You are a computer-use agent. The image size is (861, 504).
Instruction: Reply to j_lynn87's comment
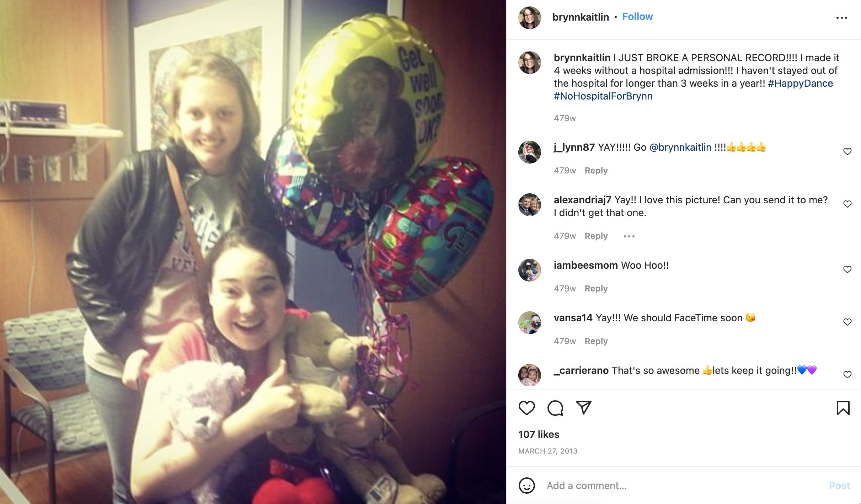pyautogui.click(x=596, y=171)
